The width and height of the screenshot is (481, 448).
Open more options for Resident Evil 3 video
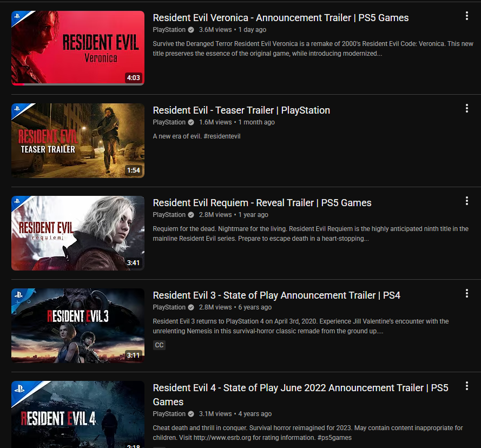466,293
